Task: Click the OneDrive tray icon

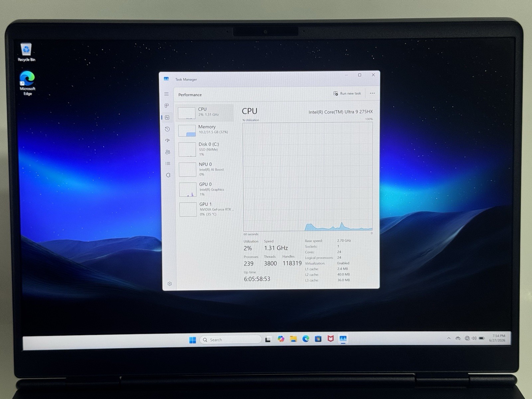Action: pyautogui.click(x=458, y=338)
